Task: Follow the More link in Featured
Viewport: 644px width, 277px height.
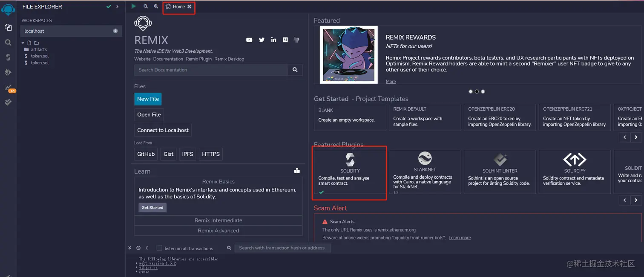Action: 391,82
